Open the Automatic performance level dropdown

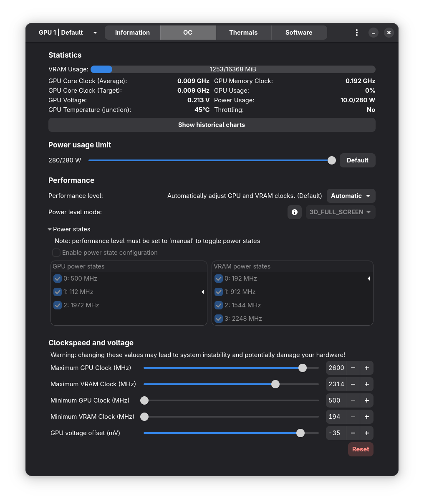(x=351, y=196)
